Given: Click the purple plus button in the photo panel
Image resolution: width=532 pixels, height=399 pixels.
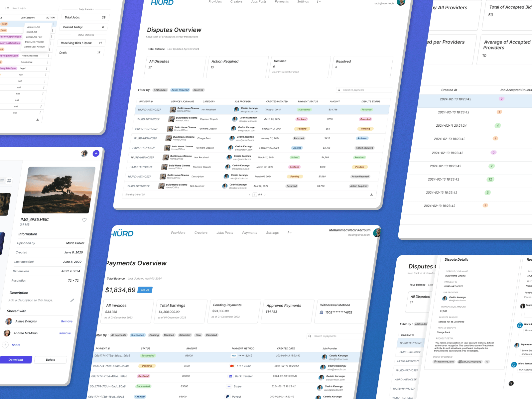Looking at the screenshot, I should pos(96,153).
